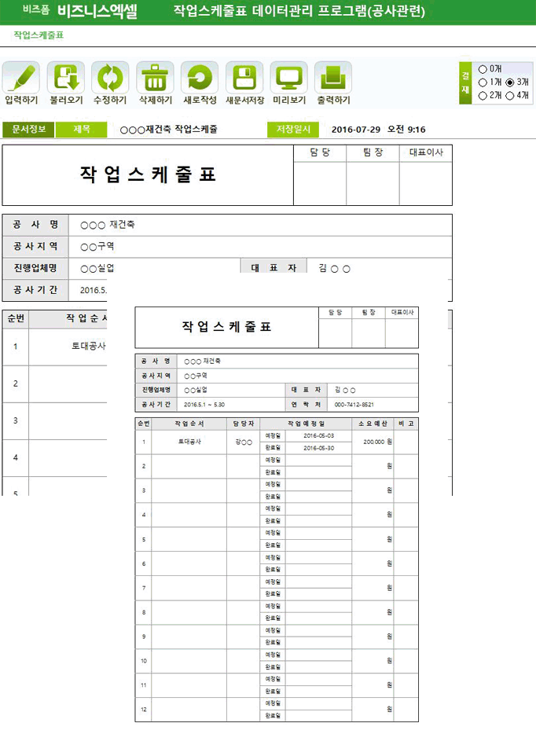Click the 공사명 value ○○○ 재건축
The image size is (536, 756).
pyautogui.click(x=108, y=225)
